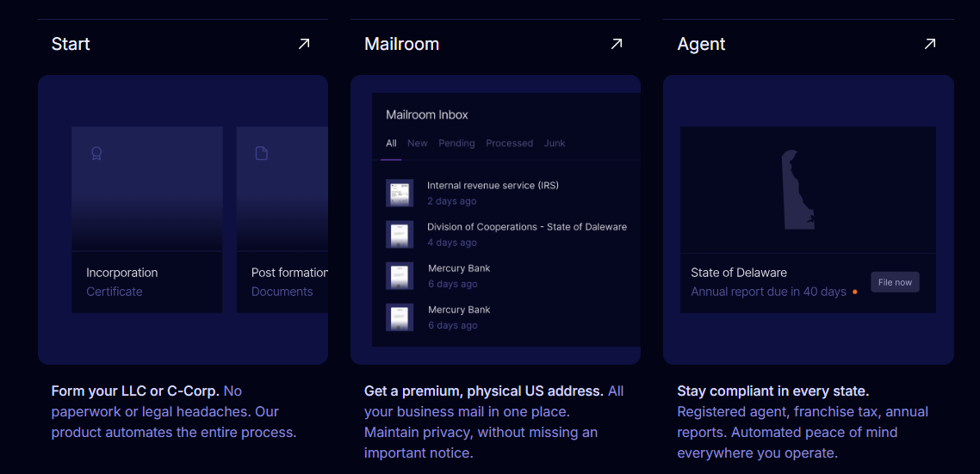Open the Pending tab in Mailroom Inbox
This screenshot has height=474, width=980.
[456, 144]
